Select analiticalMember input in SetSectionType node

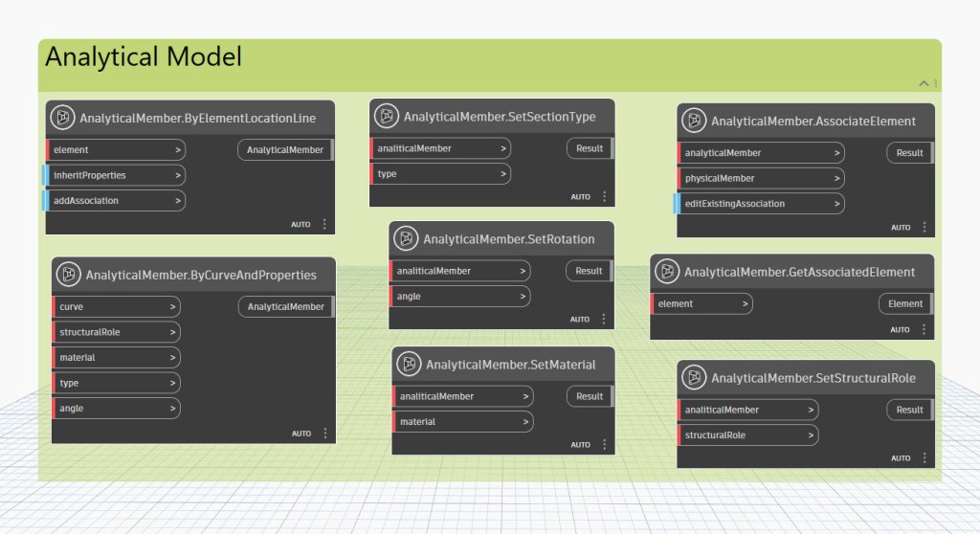(x=440, y=148)
